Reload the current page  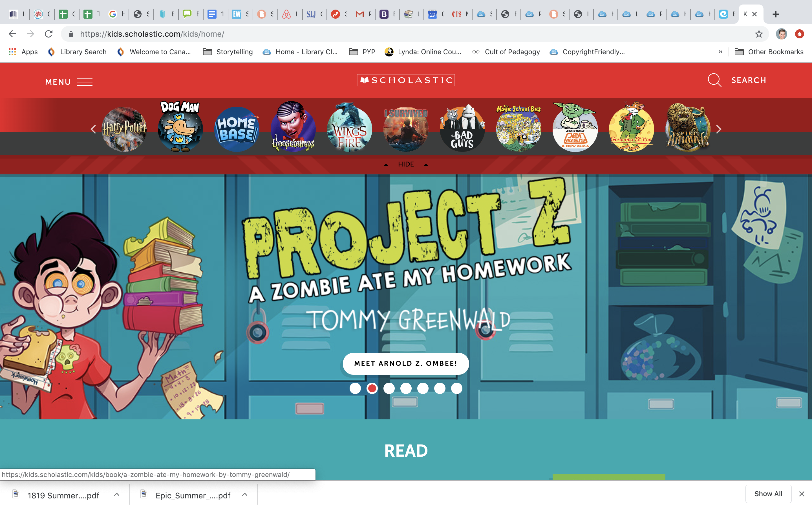coord(49,34)
